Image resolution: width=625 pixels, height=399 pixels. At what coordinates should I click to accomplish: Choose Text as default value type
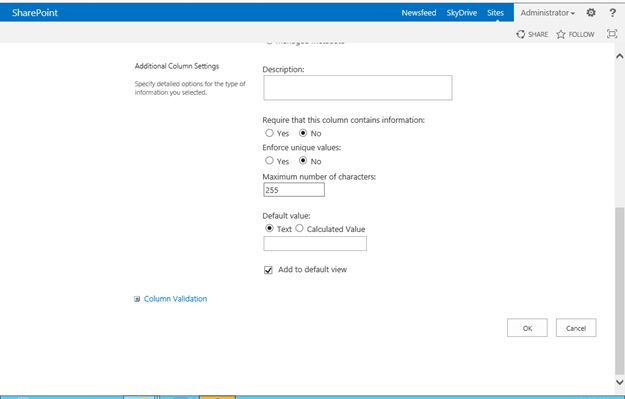click(269, 228)
